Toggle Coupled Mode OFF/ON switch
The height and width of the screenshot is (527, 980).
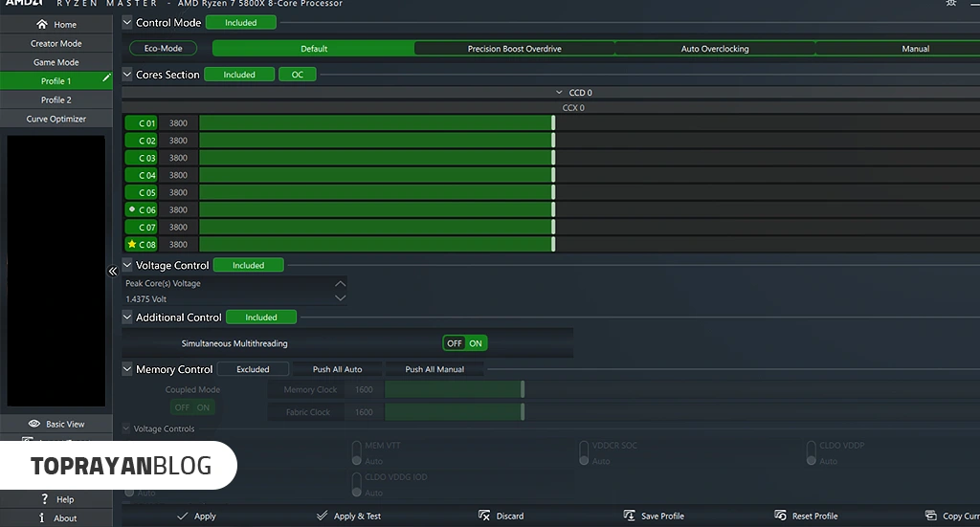pyautogui.click(x=192, y=407)
